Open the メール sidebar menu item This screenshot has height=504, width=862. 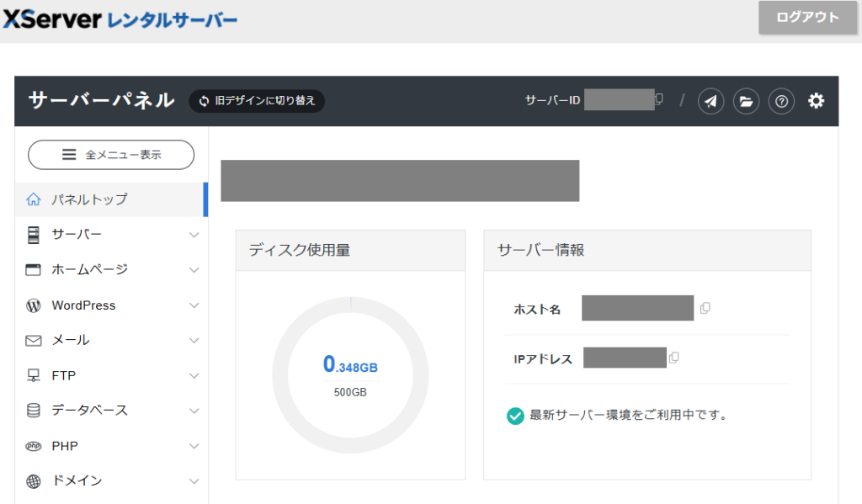[x=71, y=340]
